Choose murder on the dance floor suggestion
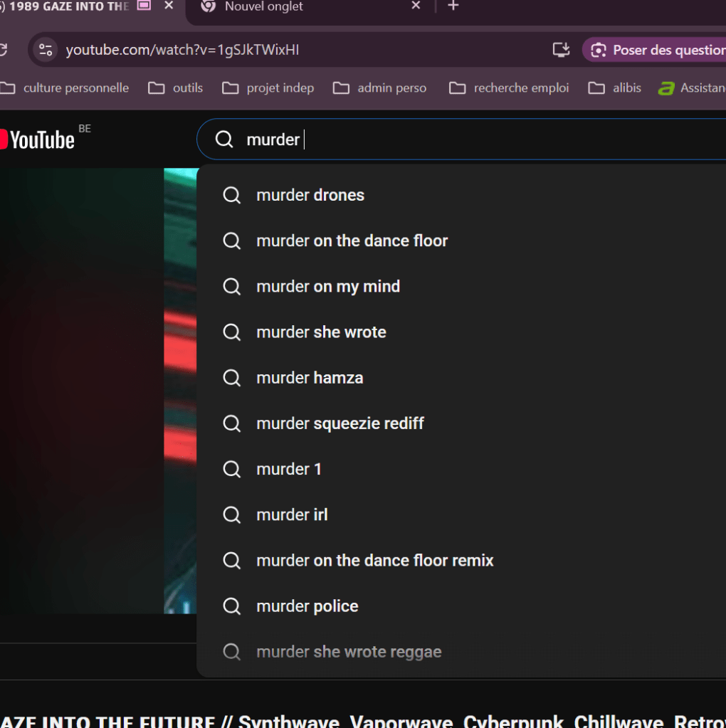This screenshot has height=728, width=726. click(352, 241)
